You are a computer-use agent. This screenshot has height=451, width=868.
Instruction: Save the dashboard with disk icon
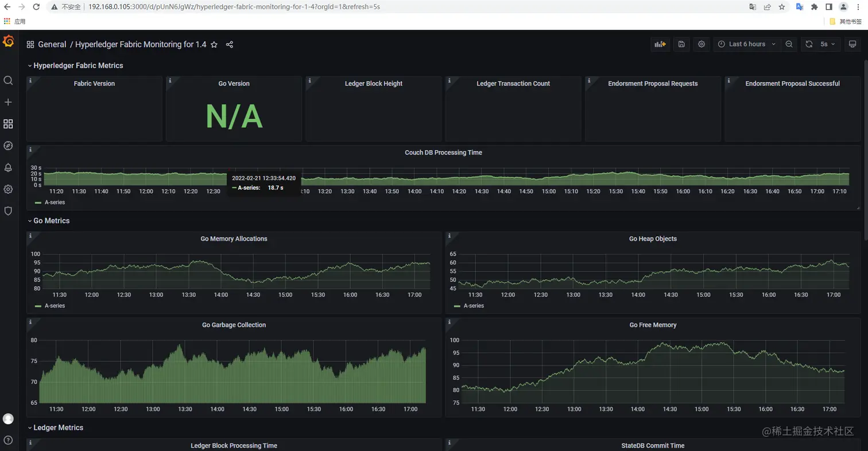(x=681, y=44)
